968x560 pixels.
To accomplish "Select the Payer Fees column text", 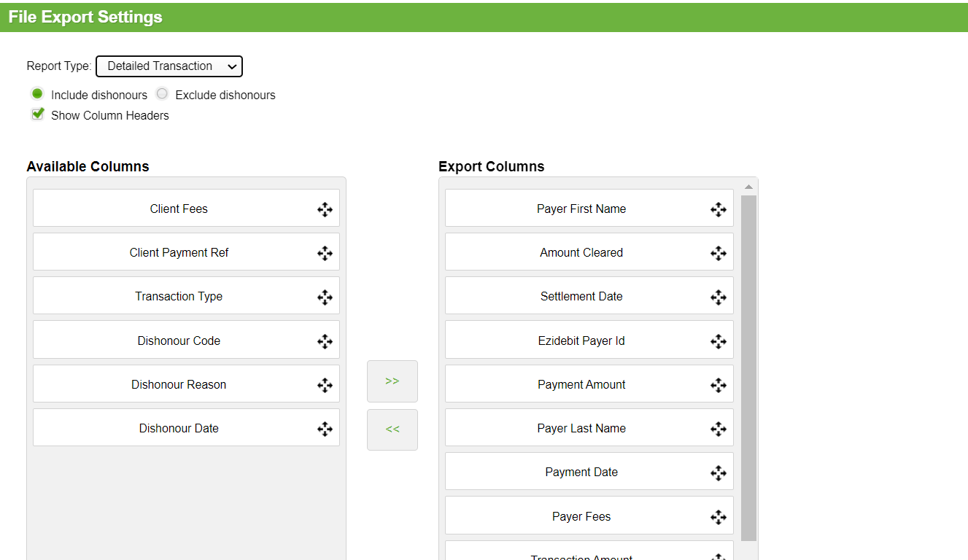I will 581,517.
